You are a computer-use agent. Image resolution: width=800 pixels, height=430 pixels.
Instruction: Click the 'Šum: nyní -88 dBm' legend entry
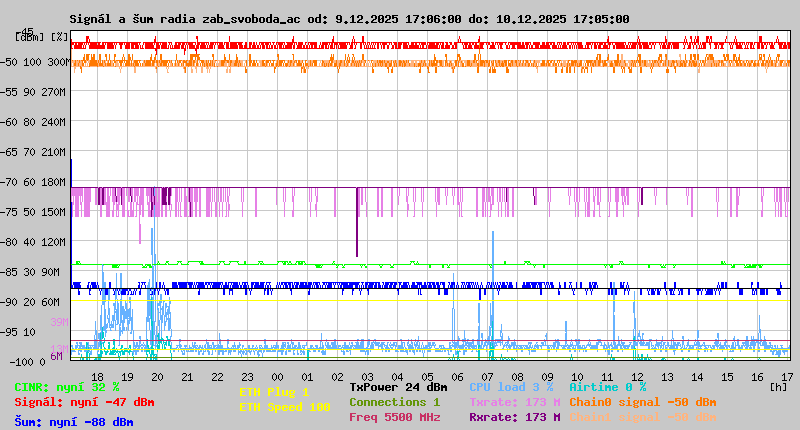click(x=74, y=422)
